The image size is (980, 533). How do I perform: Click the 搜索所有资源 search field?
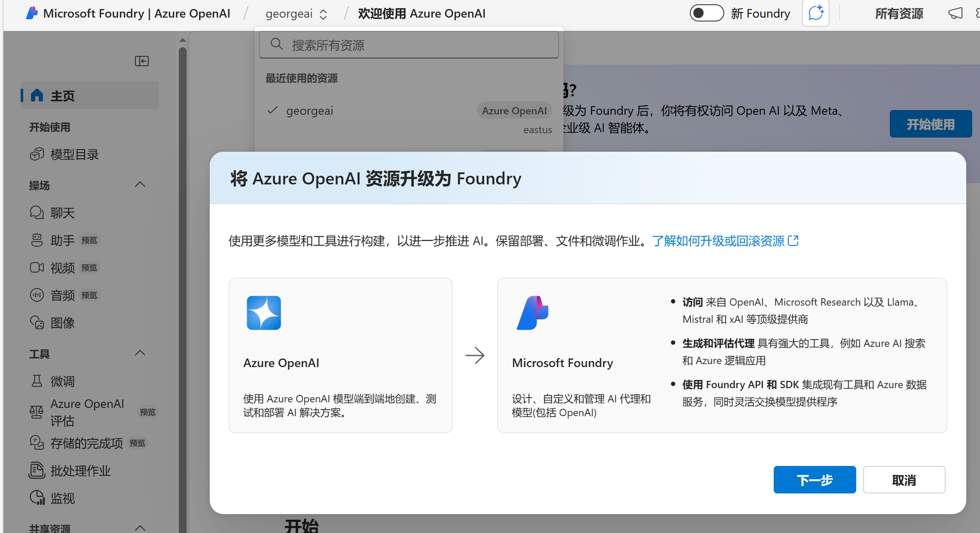click(x=408, y=45)
